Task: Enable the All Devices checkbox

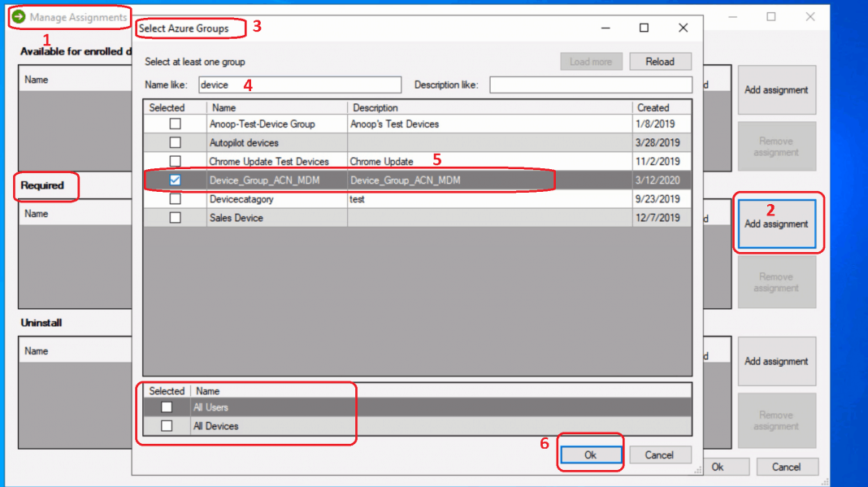Action: [x=165, y=425]
